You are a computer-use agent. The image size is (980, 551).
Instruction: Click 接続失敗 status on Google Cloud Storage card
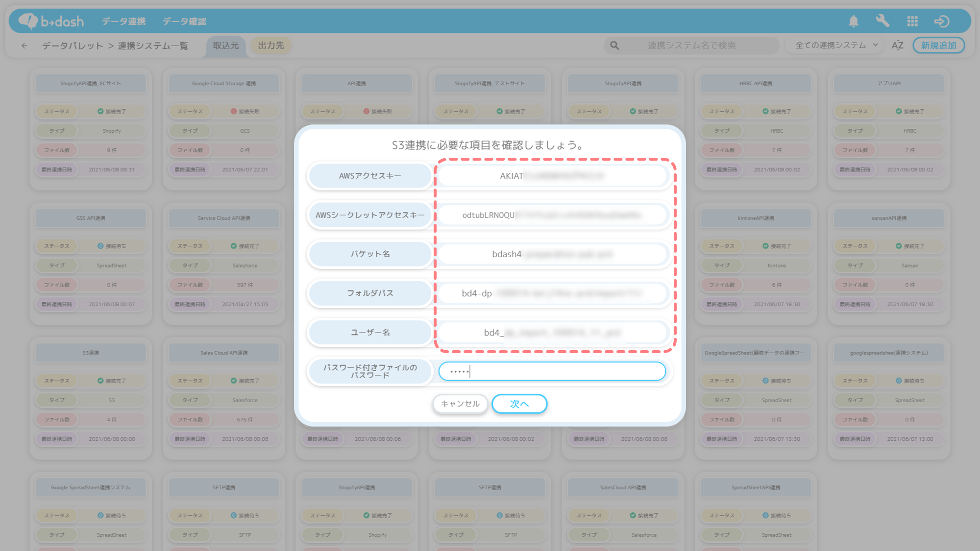click(245, 112)
